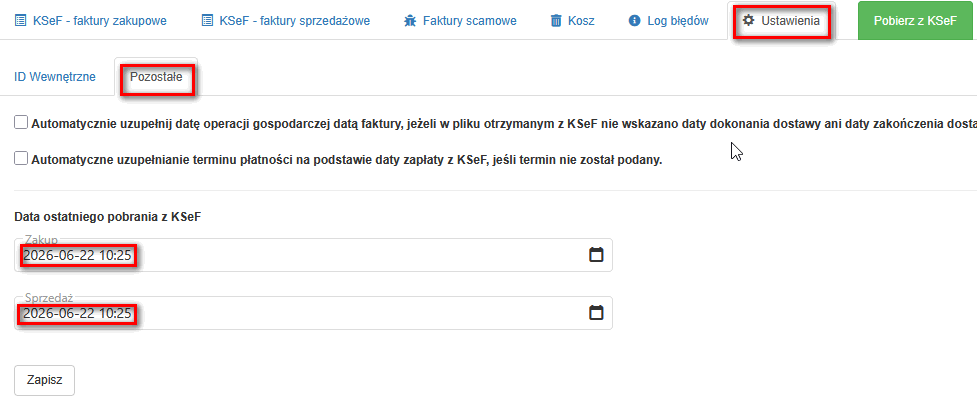Image resolution: width=977 pixels, height=407 pixels.
Task: Open calendar picker in Sprzedaż date field
Action: coord(596,313)
